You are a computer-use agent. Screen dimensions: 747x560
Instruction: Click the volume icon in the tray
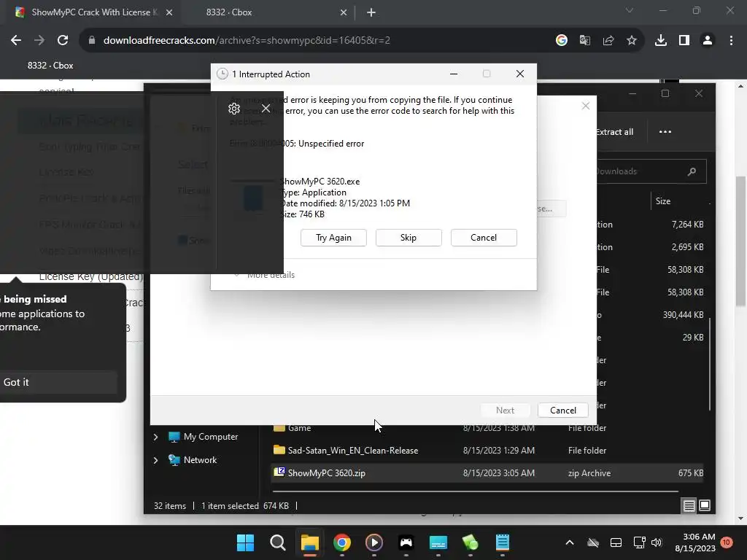tap(657, 542)
